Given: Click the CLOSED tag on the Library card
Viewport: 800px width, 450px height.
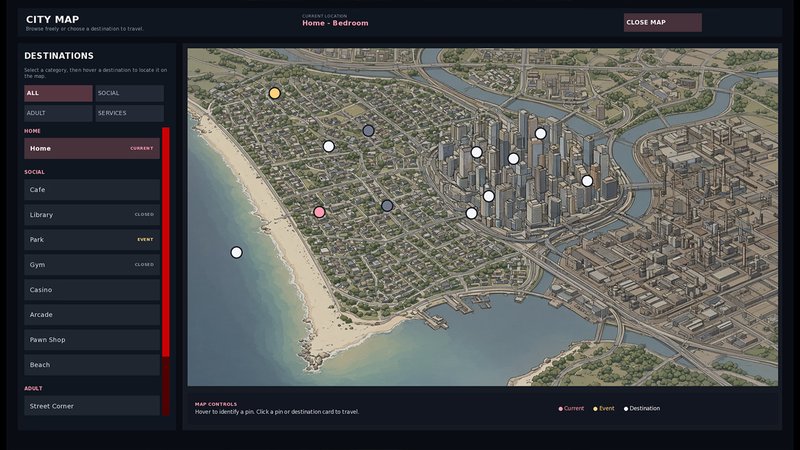Looking at the screenshot, I should click(144, 215).
